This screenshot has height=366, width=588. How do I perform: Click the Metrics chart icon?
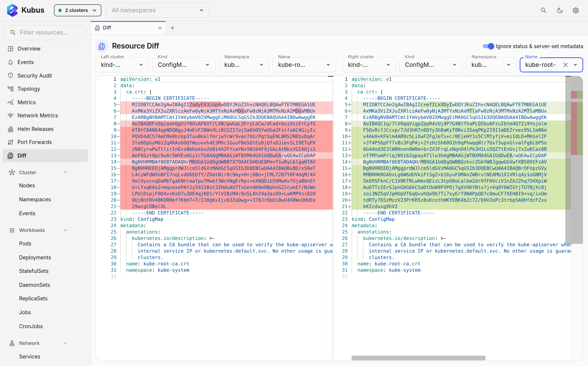10,102
